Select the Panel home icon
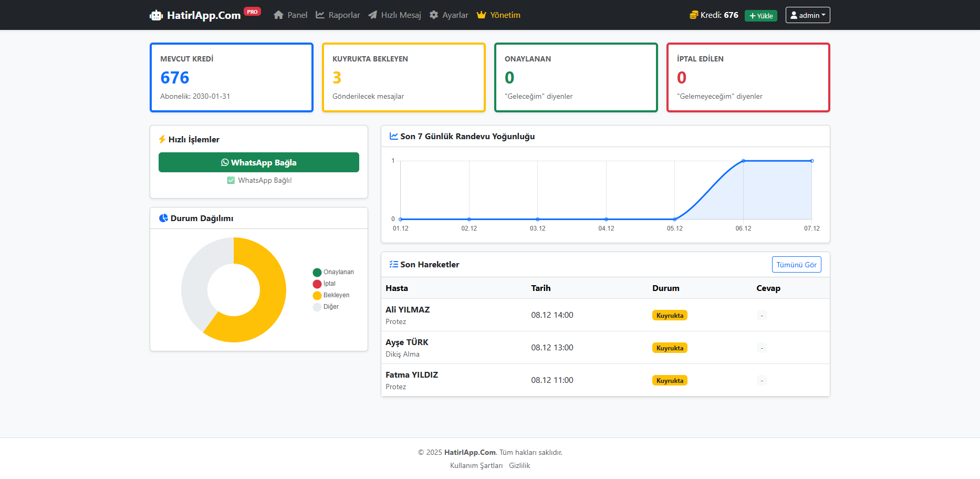This screenshot has width=980, height=479. click(279, 15)
